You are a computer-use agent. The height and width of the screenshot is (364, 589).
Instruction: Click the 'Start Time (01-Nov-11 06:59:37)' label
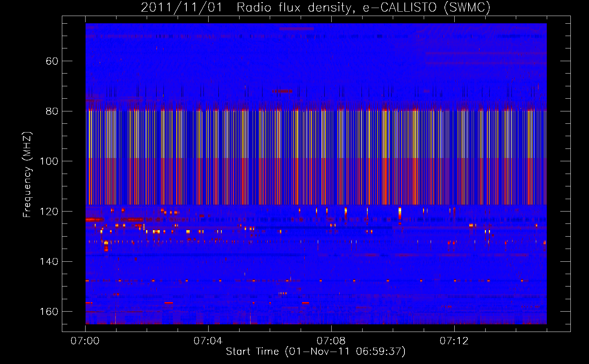[x=316, y=351]
